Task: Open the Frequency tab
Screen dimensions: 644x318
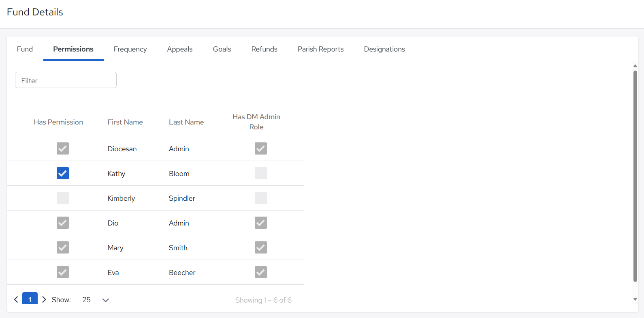Action: tap(130, 49)
